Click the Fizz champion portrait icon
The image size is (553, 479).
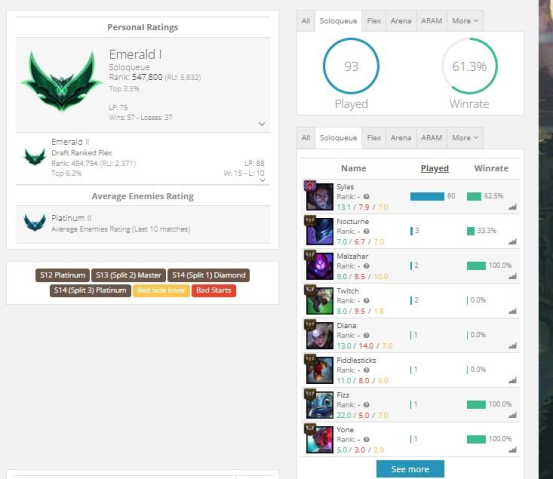[x=320, y=405]
